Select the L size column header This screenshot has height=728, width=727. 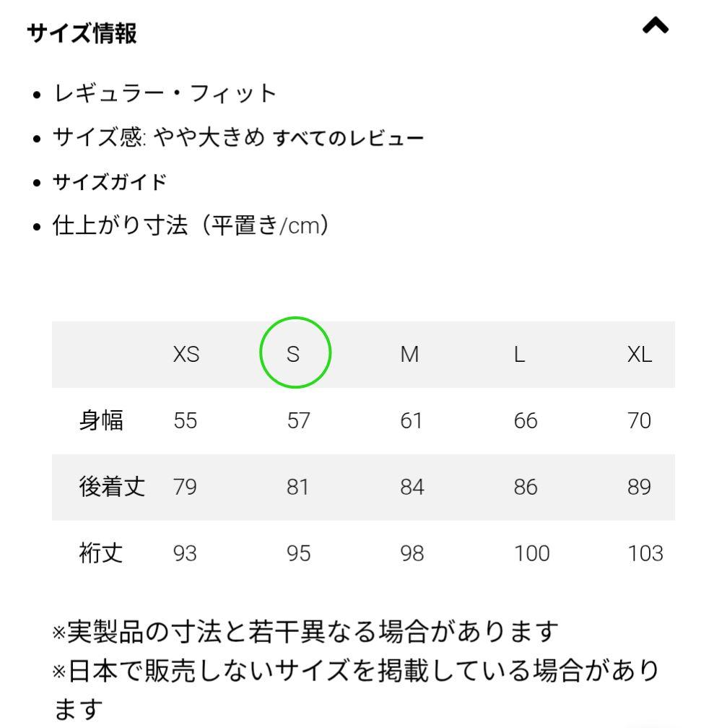coord(519,354)
